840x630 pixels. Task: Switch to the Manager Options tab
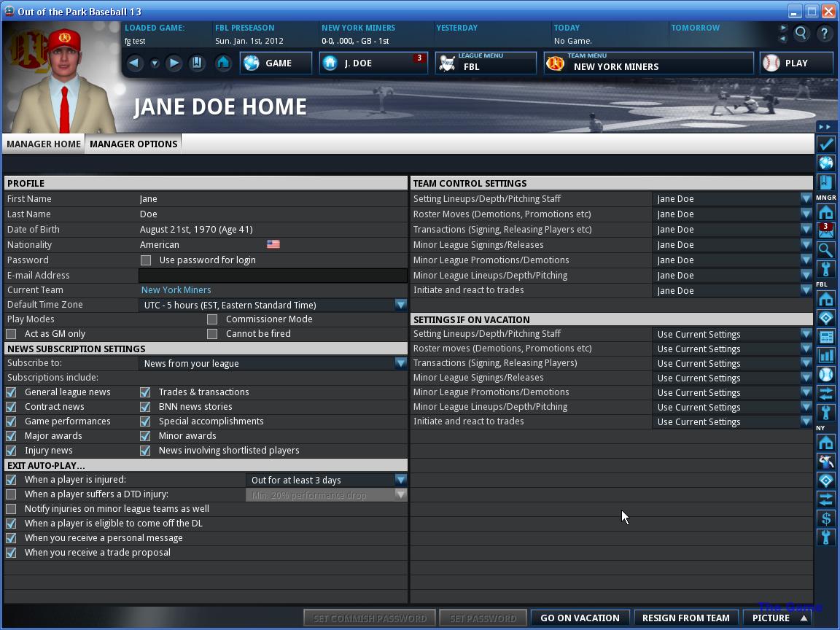(133, 144)
